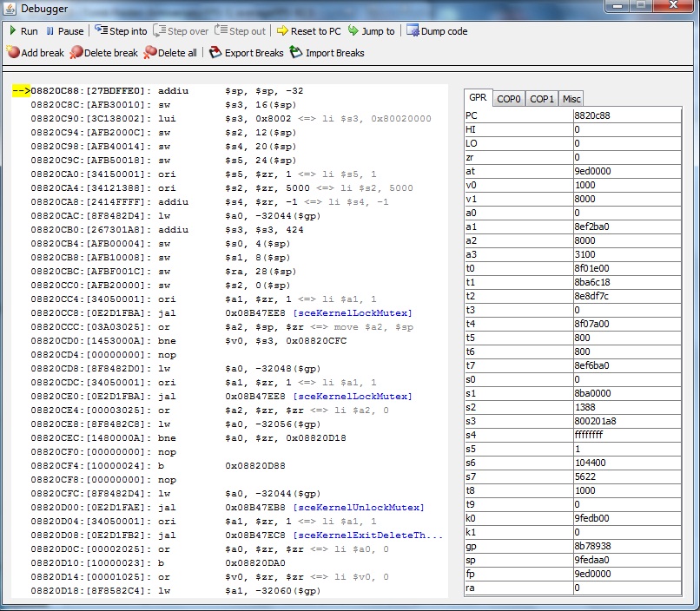Add a breakpoint with Add break

pyautogui.click(x=35, y=53)
